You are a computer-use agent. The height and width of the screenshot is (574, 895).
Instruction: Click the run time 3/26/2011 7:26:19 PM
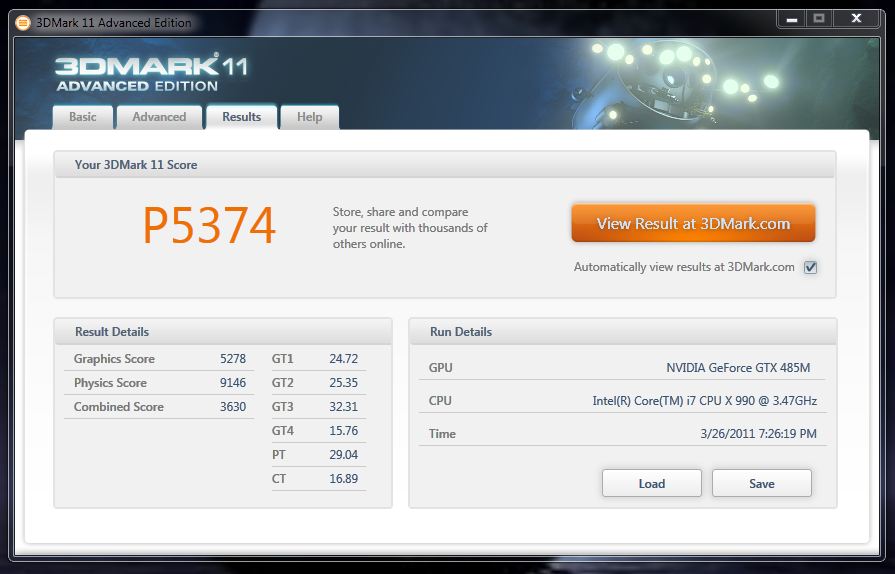[759, 434]
